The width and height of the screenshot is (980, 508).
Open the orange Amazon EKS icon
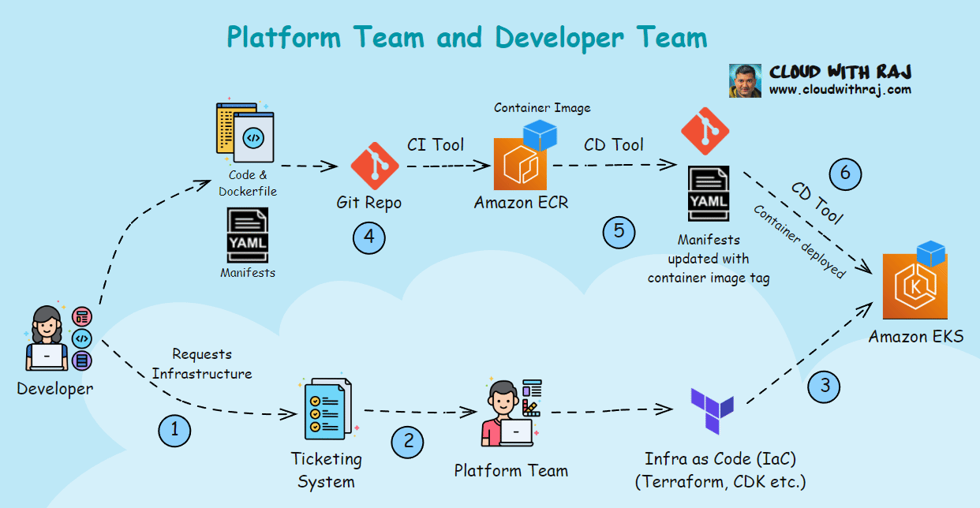click(x=915, y=286)
